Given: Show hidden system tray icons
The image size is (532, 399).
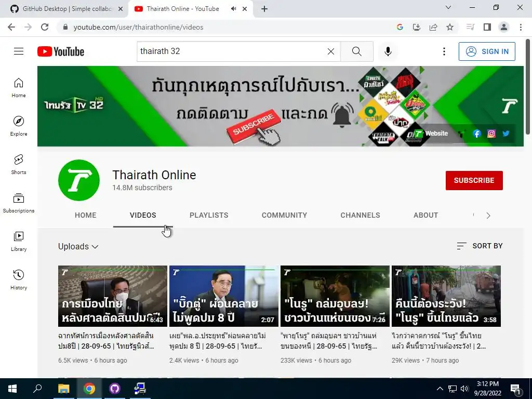Looking at the screenshot, I should [x=440, y=389].
